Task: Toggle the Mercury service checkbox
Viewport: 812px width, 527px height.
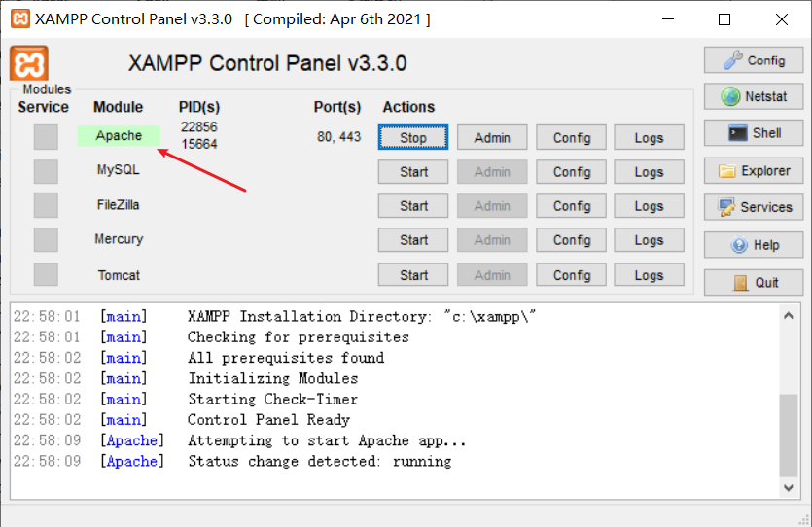Action: 46,240
